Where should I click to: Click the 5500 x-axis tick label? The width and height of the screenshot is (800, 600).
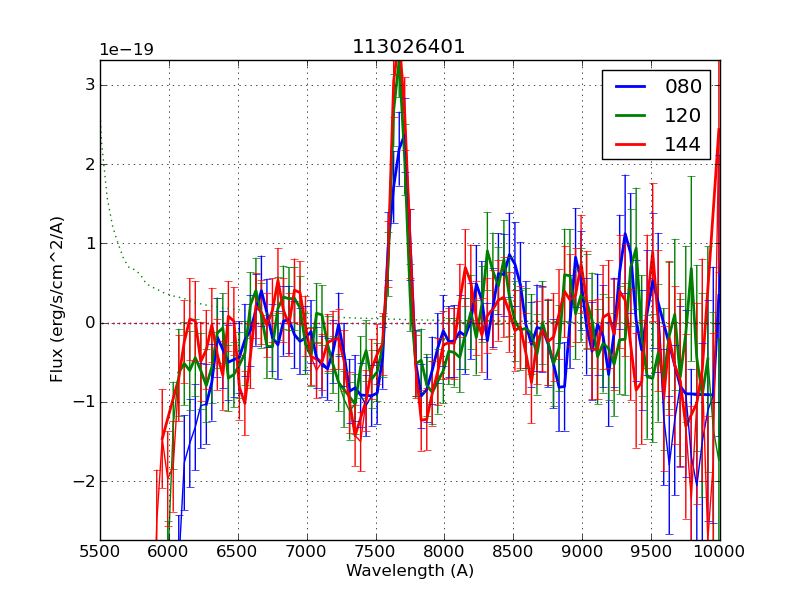[x=100, y=551]
